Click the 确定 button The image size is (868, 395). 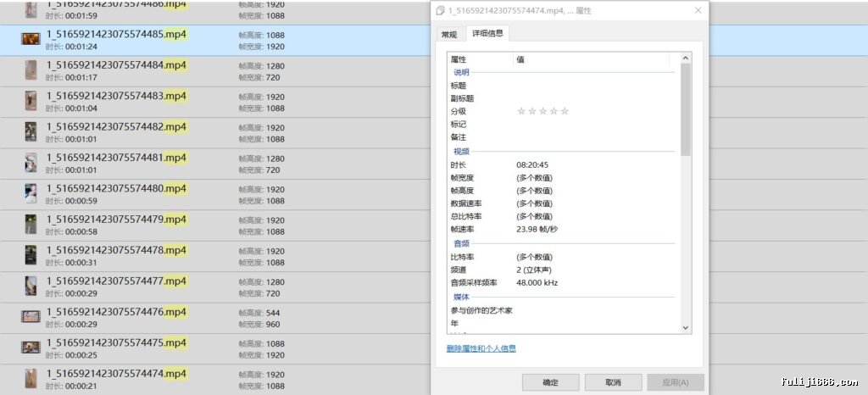pyautogui.click(x=550, y=382)
